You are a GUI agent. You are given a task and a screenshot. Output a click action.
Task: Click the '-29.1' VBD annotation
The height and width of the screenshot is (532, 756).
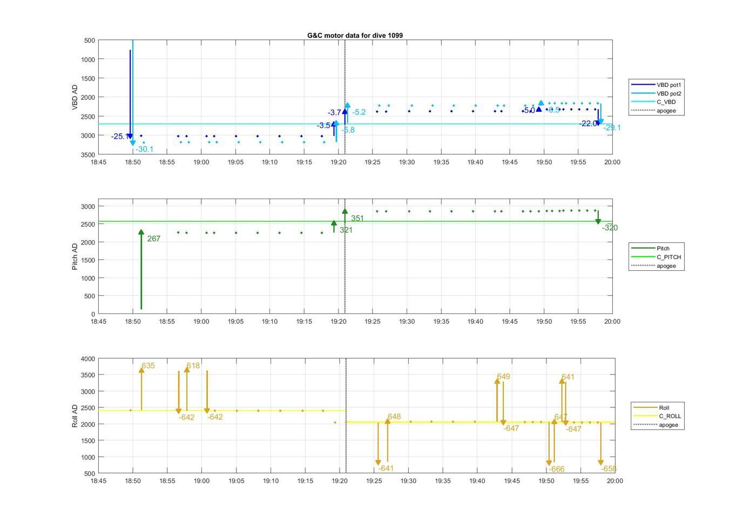click(612, 128)
